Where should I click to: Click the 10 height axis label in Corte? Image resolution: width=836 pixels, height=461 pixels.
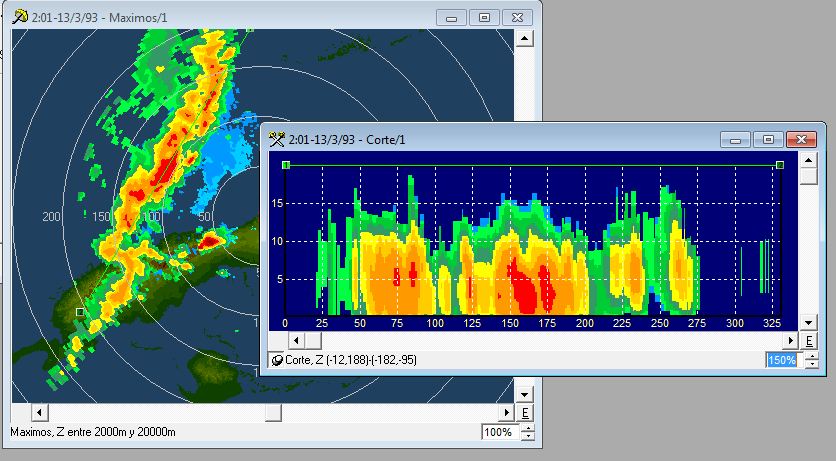coord(277,241)
